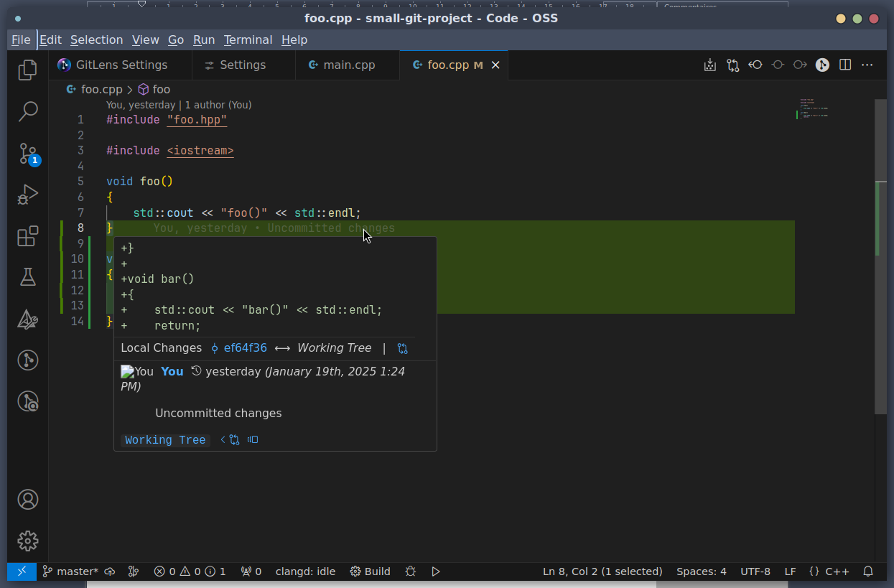
Task: Open the Manage gear menu
Action: click(x=27, y=541)
